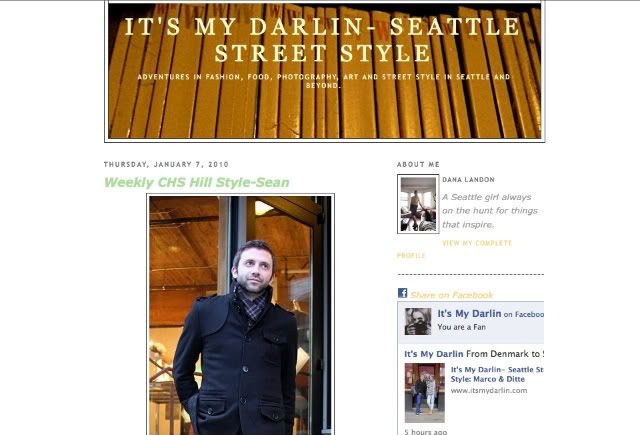
Task: Click the blog subtitle description text
Action: click(324, 81)
